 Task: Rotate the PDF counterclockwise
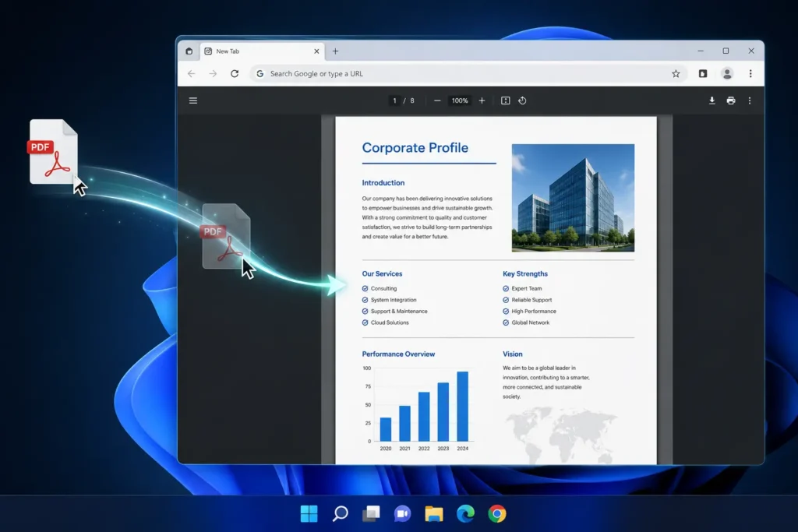pos(522,100)
